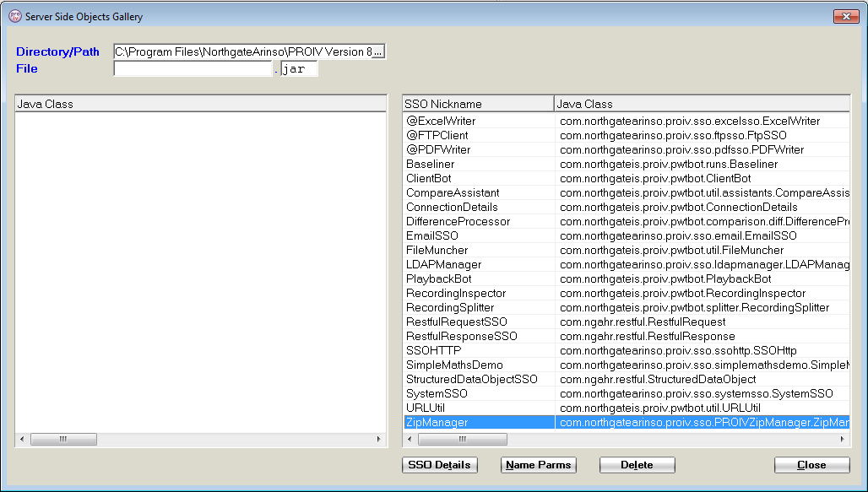This screenshot has height=492, width=868.
Task: Click the left pane scroll-right arrow
Action: 378,440
